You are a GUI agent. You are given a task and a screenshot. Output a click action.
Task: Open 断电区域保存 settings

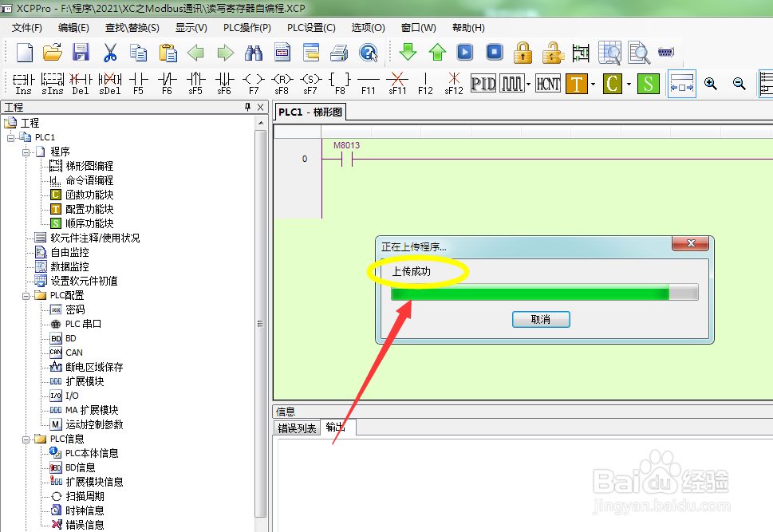94,367
